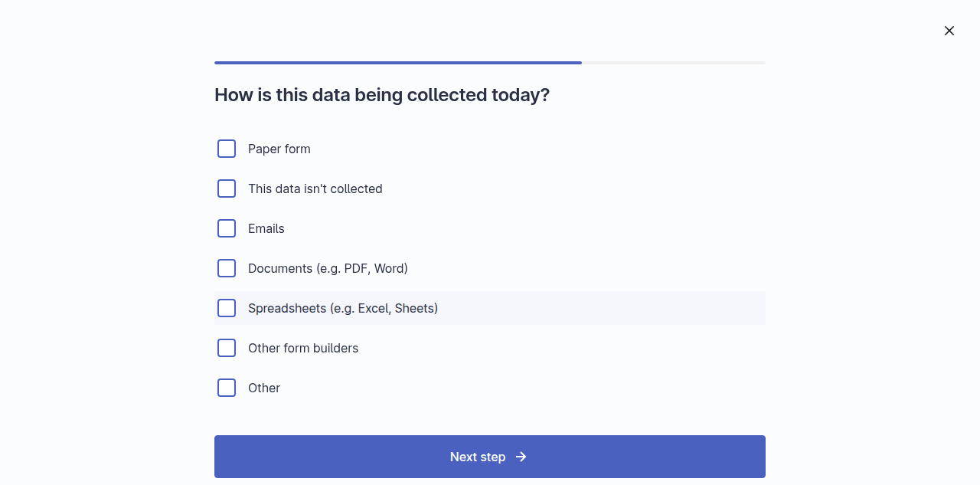Select the Documents (e.g. PDF, Word) checkbox
Screen dimensions: 980x485
point(227,268)
